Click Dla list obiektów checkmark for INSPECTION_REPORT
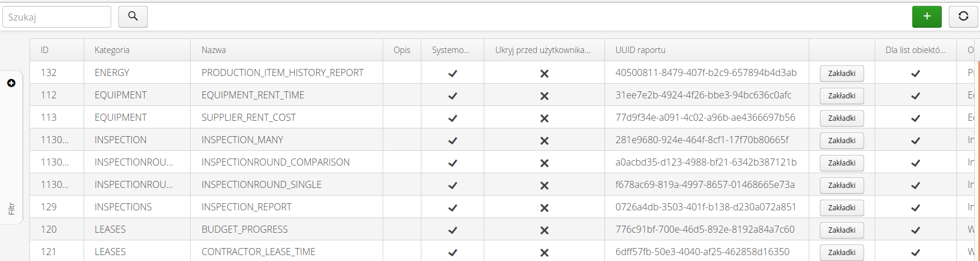Screen dimensions: 980x261 click(x=915, y=208)
